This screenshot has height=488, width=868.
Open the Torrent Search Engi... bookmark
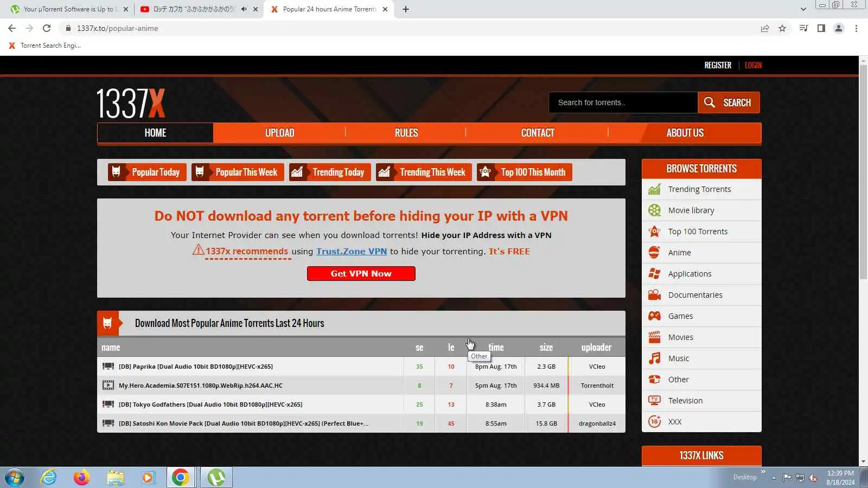(x=44, y=46)
